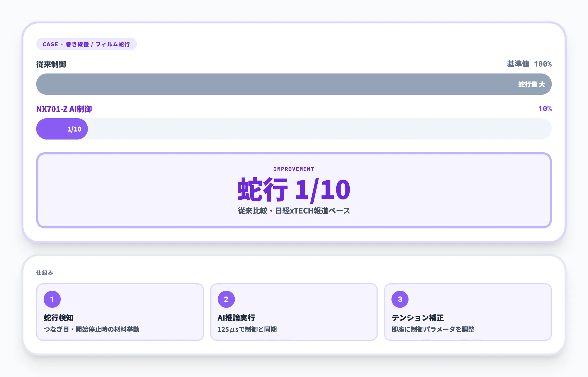588x377 pixels.
Task: Click the 蛇行量 大 label inside gray bar
Action: pyautogui.click(x=532, y=84)
